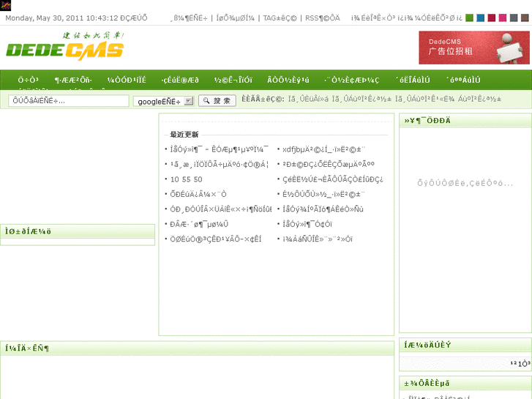Select the dark red theme color swatch
532x399 pixels.
tap(492, 18)
